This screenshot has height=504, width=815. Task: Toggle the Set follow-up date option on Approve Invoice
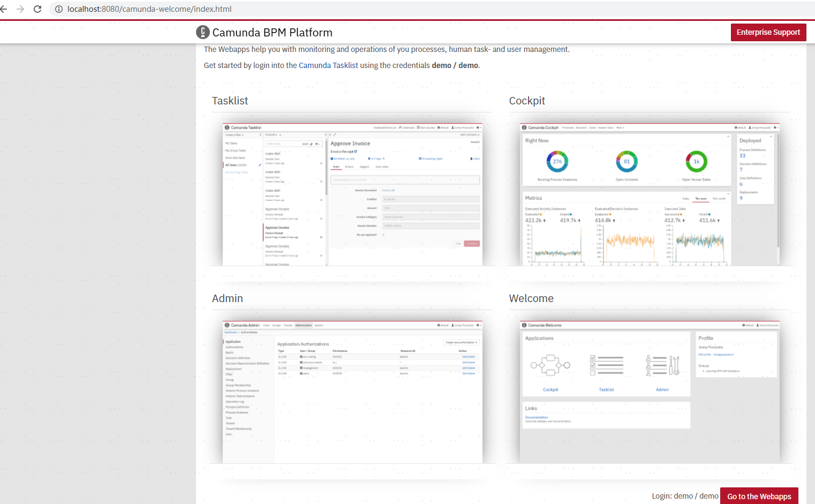343,159
